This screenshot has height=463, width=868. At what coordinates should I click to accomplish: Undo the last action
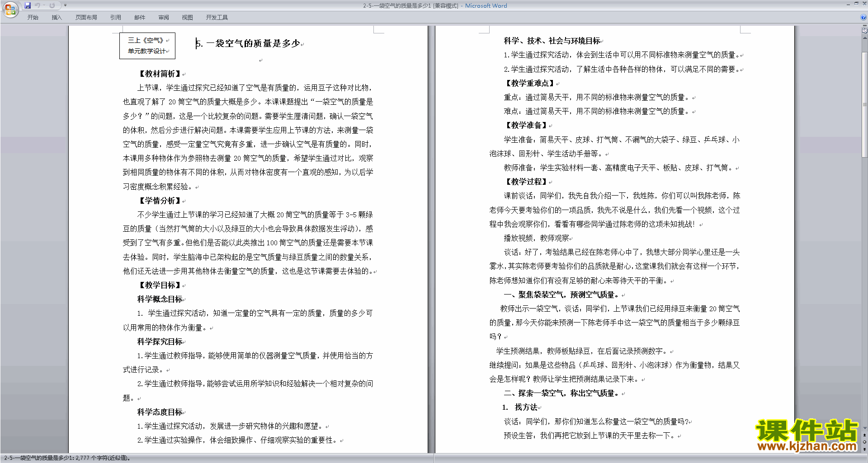pos(38,5)
